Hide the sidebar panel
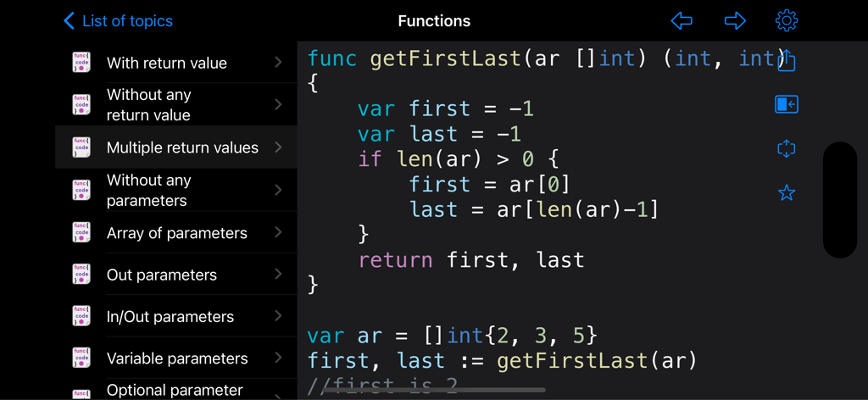The height and width of the screenshot is (400, 868). point(787,104)
